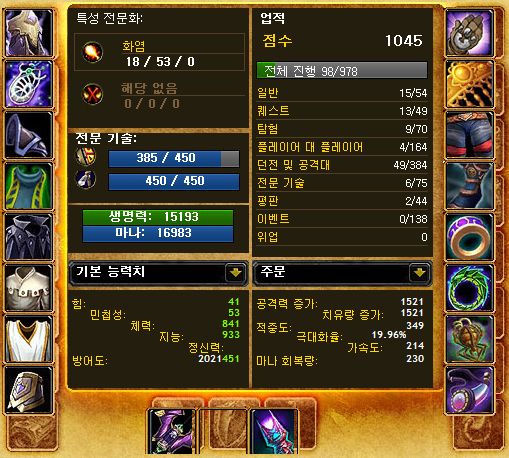The image size is (509, 458).
Task: Click the 385 / 450 profession bar
Action: click(174, 158)
